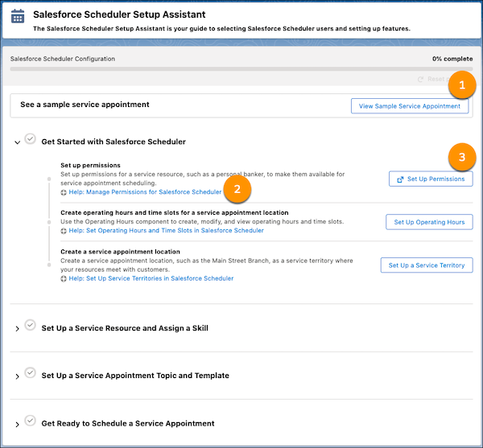This screenshot has width=483, height=448.
Task: Collapse the Get Started with Salesforce Scheduler section
Action: (x=17, y=142)
